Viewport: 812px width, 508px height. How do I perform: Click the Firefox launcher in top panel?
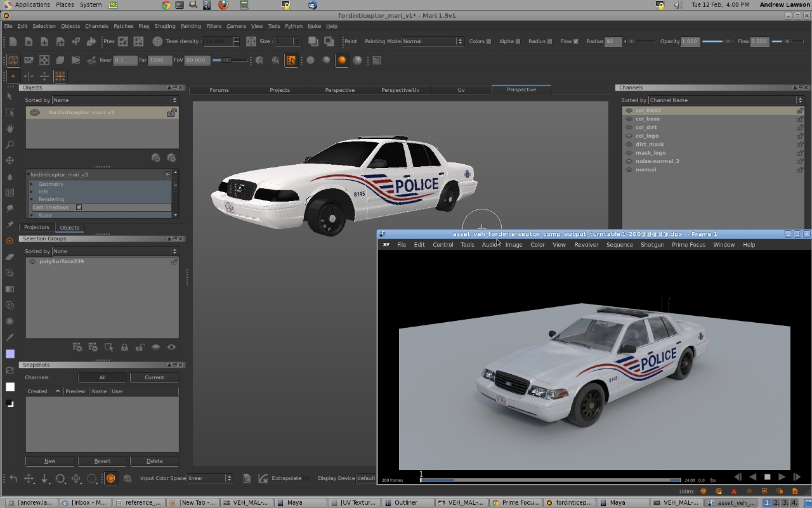pos(223,5)
